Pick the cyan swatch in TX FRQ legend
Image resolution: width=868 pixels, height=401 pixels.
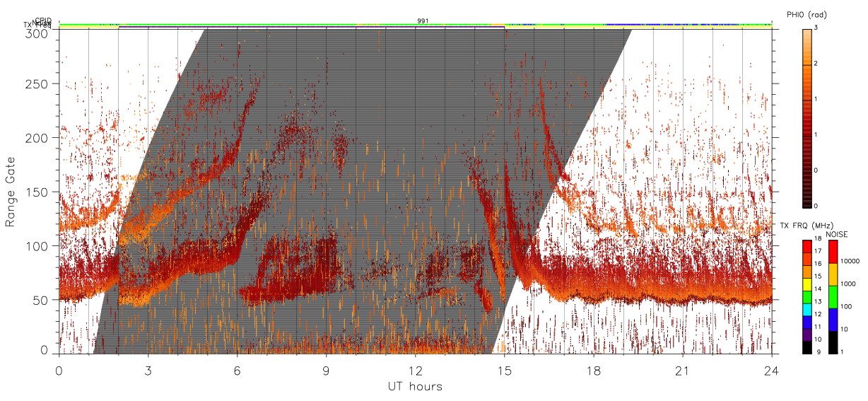pos(807,308)
